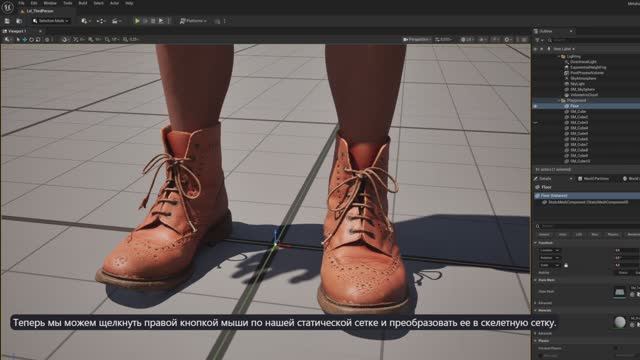
Task: Toggle the world/local coordinate system icon
Action: 48,40
